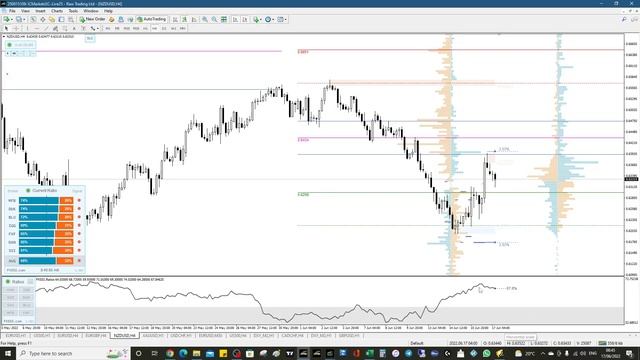Switch to the XAUUSD,H1 chart tab
Screen dimensions: 640x360
(153, 336)
